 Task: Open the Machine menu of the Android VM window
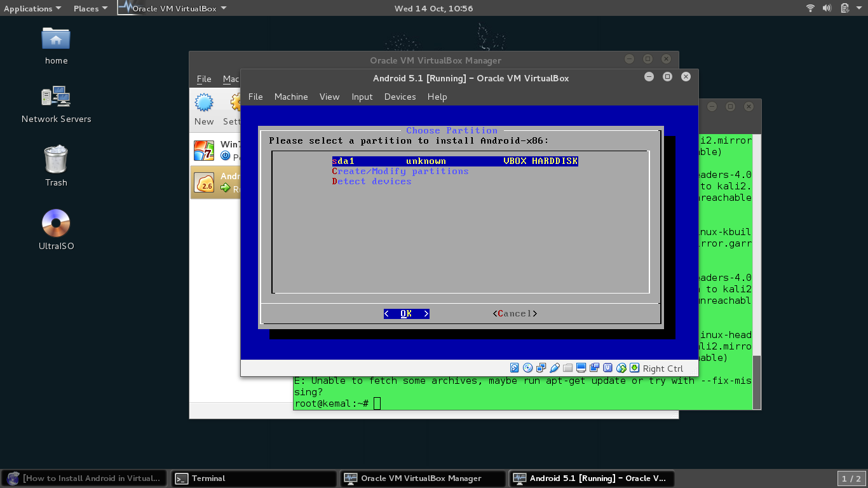[291, 97]
